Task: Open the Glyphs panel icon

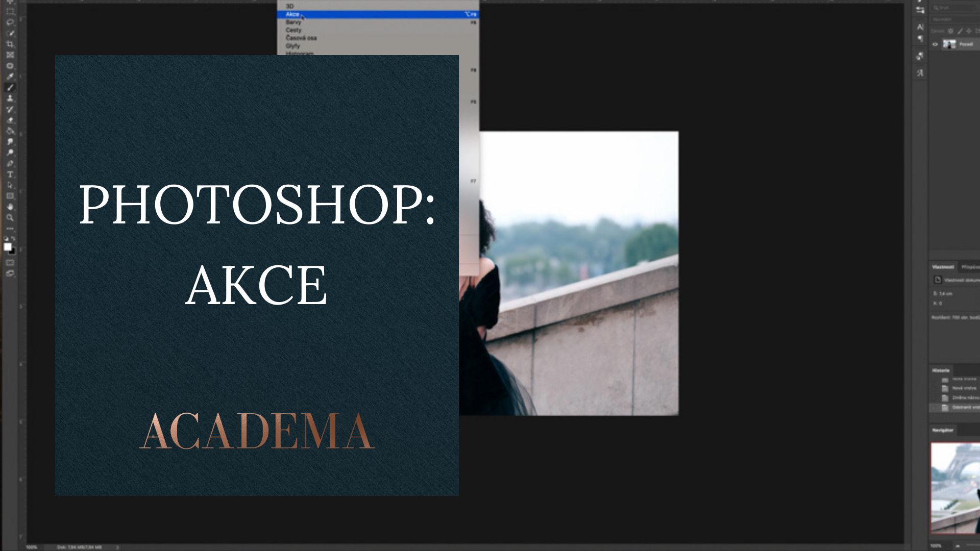Action: pyautogui.click(x=920, y=73)
